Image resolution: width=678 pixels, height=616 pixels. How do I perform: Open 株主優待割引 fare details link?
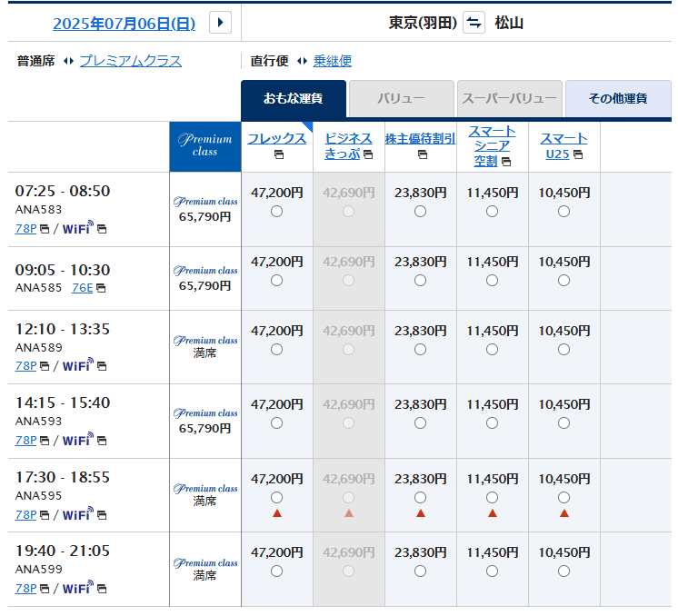[x=420, y=138]
